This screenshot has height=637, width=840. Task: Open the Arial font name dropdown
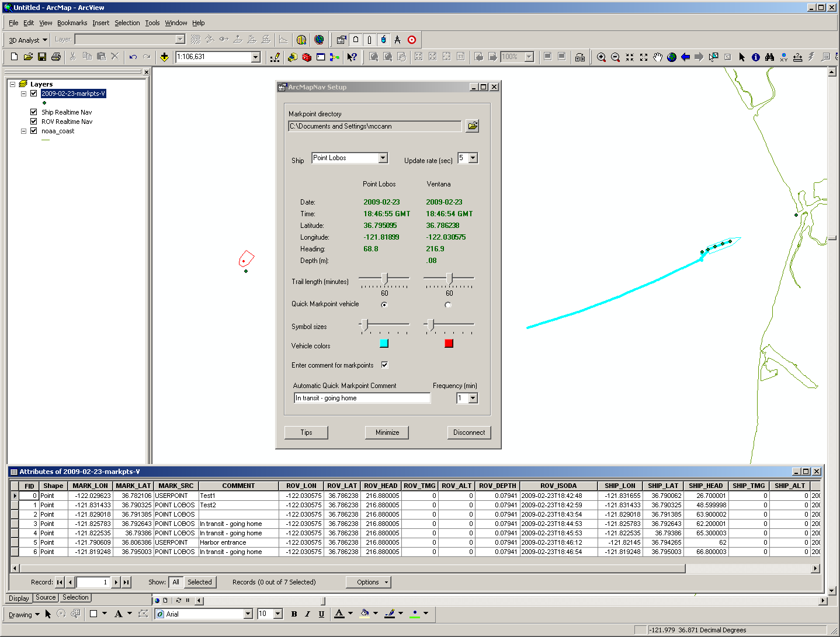point(248,614)
